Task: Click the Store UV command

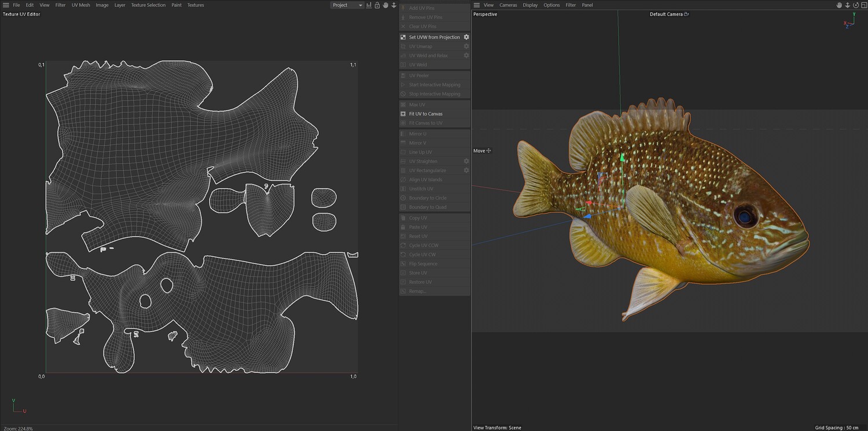Action: 434,273
